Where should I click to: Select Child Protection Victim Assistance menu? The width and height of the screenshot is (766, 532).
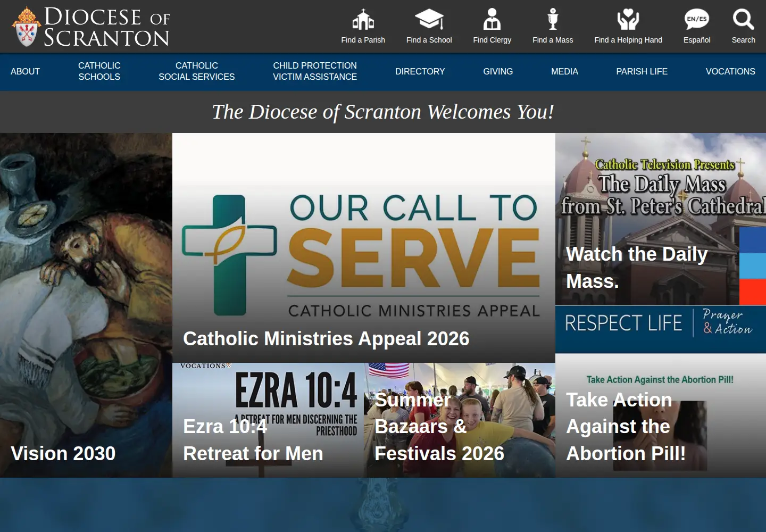click(315, 71)
